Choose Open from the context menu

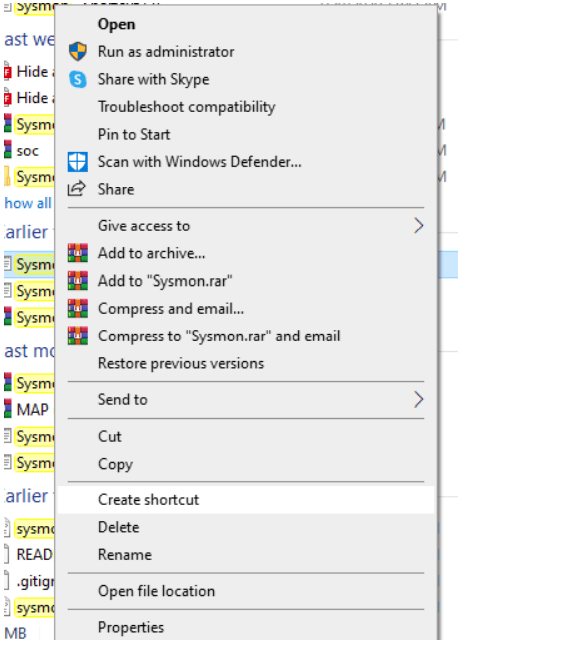click(x=246, y=24)
